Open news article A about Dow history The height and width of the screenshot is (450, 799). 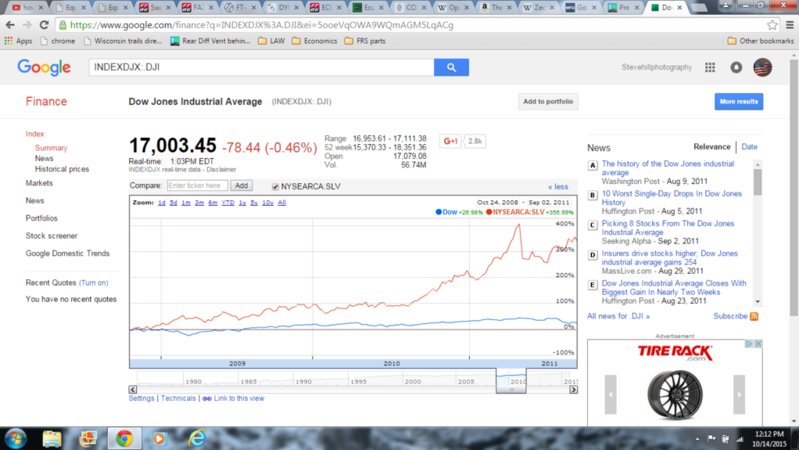tap(668, 168)
